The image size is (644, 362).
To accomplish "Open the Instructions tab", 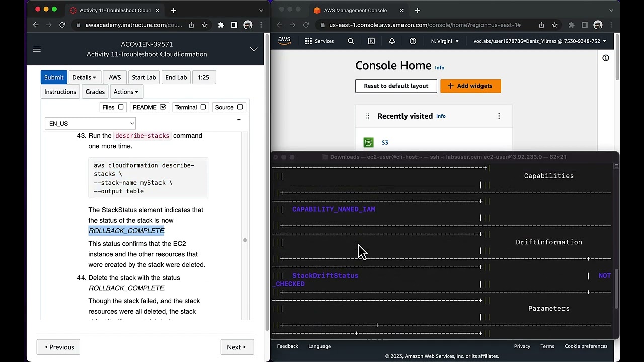I will pos(60,92).
